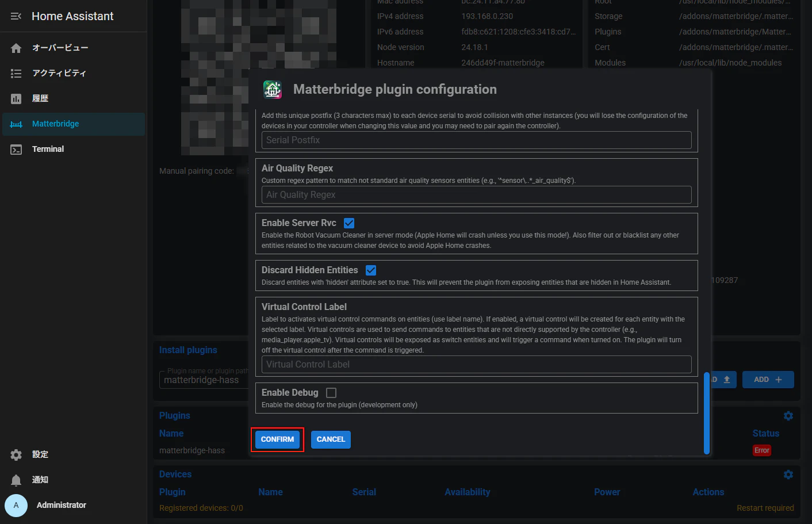Check the Enable Debug checkbox
The height and width of the screenshot is (524, 812).
[x=331, y=393]
